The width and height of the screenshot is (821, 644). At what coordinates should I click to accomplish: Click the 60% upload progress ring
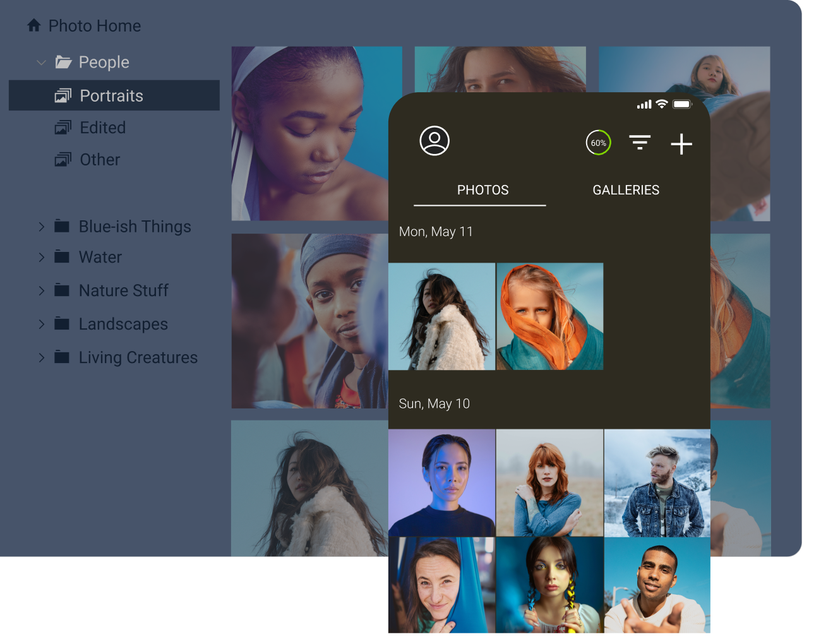pos(598,143)
